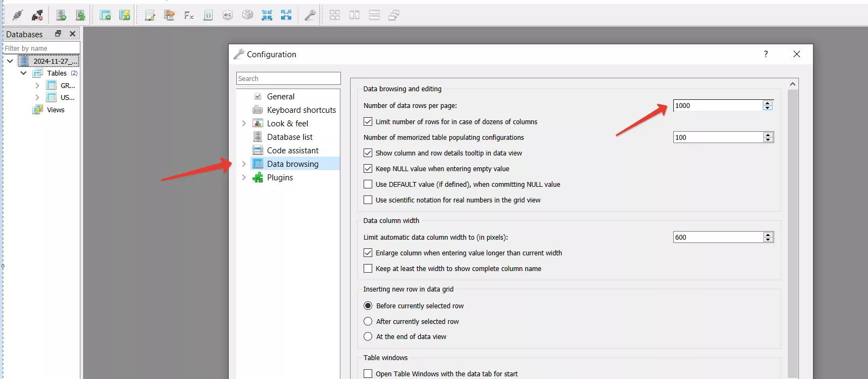Open Plugins configuration section
868x379 pixels.
(280, 177)
